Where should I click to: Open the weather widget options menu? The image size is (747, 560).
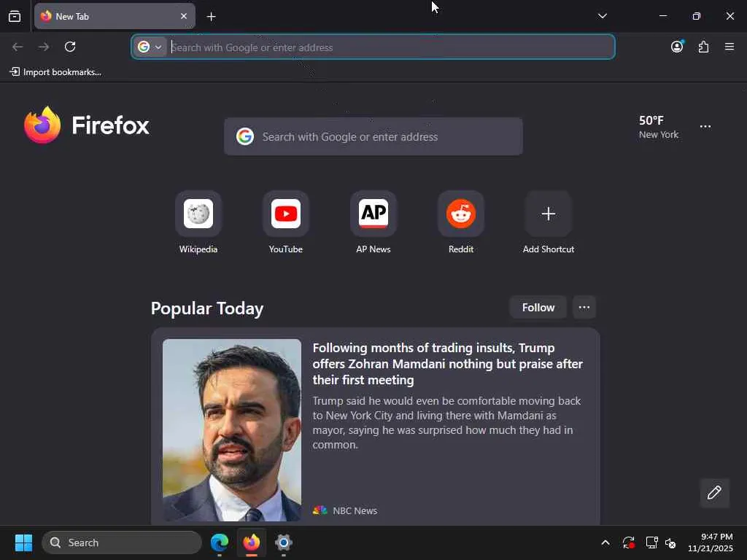click(705, 127)
